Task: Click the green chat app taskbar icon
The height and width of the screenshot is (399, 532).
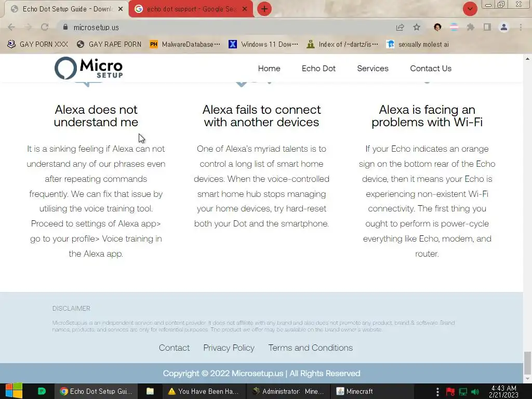Action: (x=42, y=391)
